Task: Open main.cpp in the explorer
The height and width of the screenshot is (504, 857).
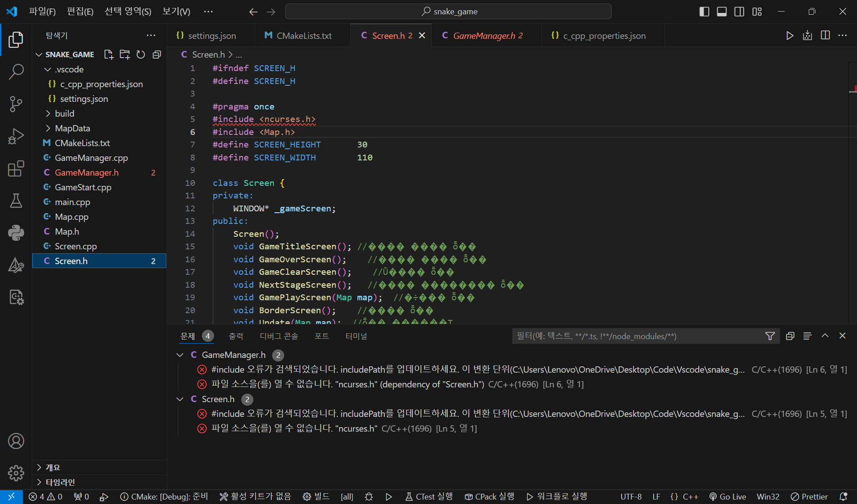Action: (x=99, y=202)
